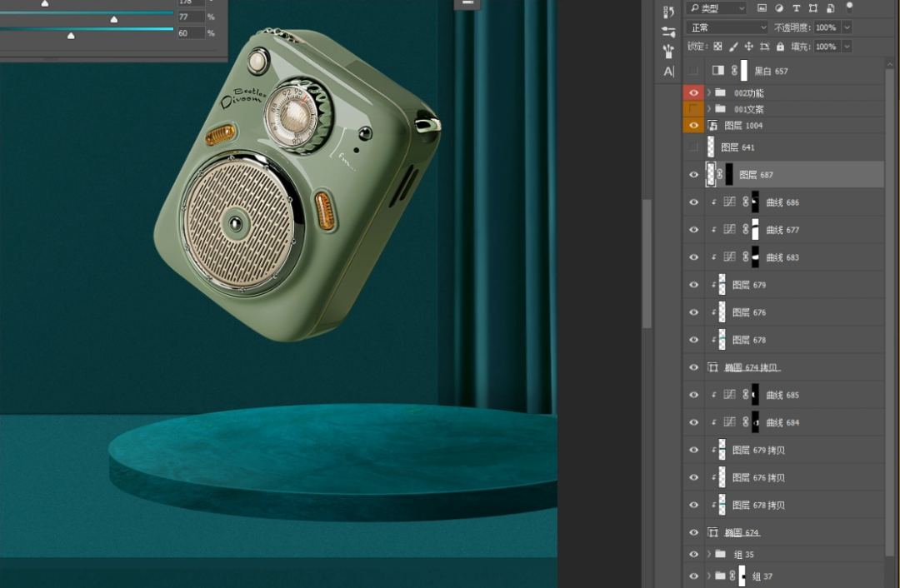Lock transparent pixels icon
The image size is (900, 588).
click(717, 47)
